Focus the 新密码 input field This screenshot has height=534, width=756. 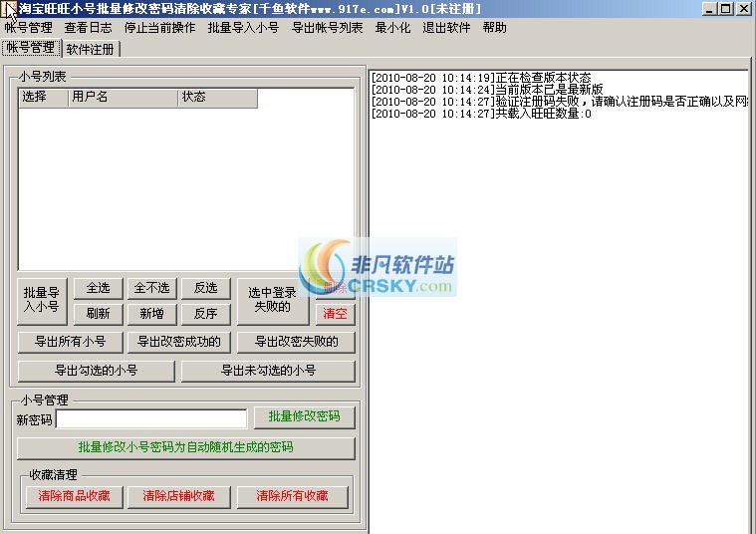[x=151, y=419]
